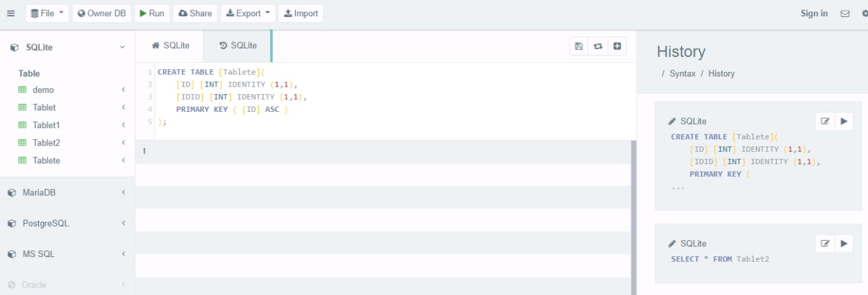Edit the CREATE TABLE history entry
The height and width of the screenshot is (295, 868).
(x=825, y=121)
